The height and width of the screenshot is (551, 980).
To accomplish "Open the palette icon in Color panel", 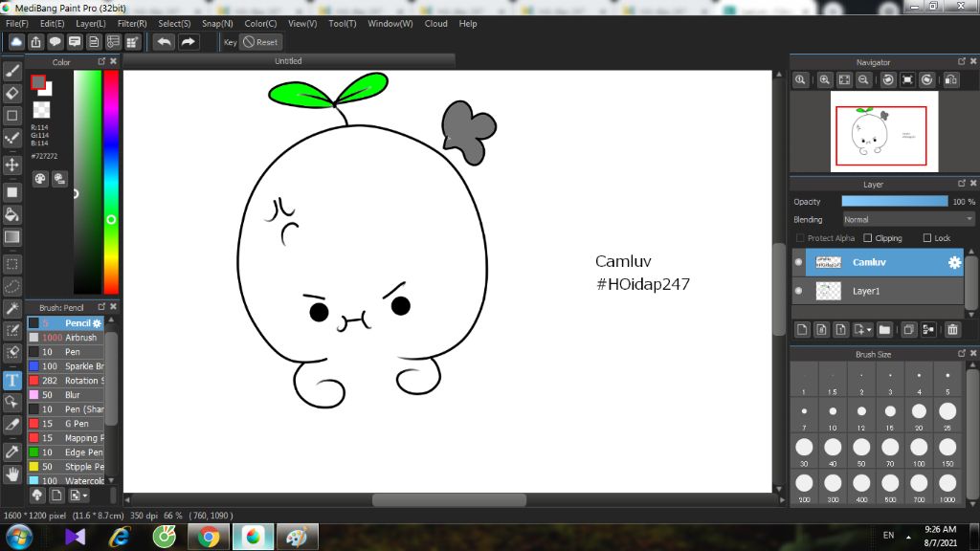I will [40, 179].
